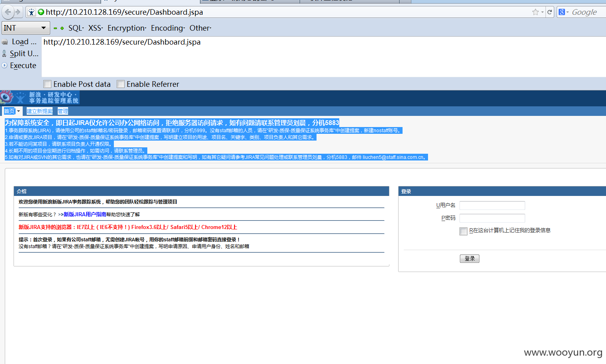This screenshot has width=606, height=364.
Task: Click the Execute label in HackBar
Action: tap(23, 65)
